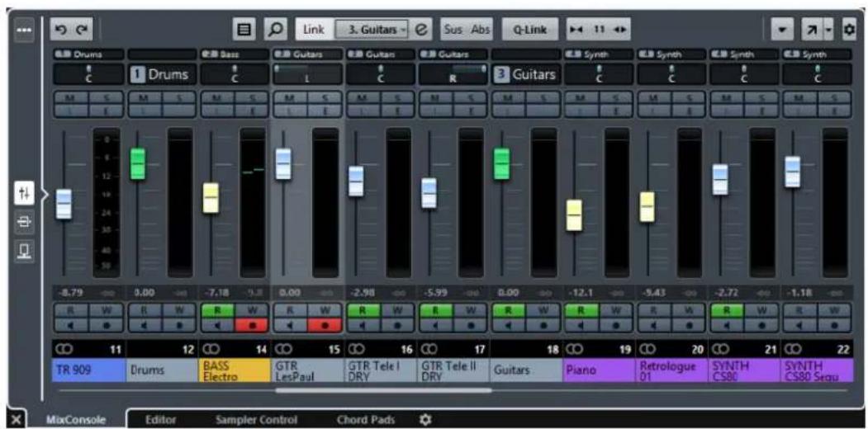This screenshot has height=429, width=868.
Task: Switch to the Editor tab
Action: click(x=160, y=420)
